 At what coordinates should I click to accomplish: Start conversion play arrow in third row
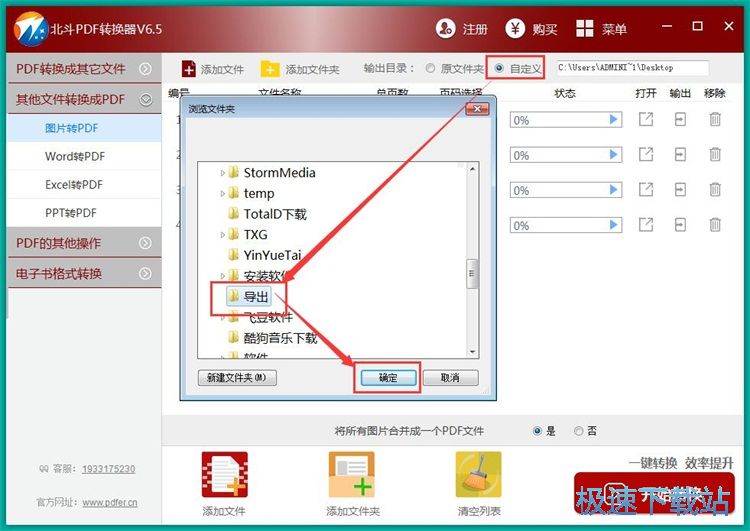(x=614, y=190)
